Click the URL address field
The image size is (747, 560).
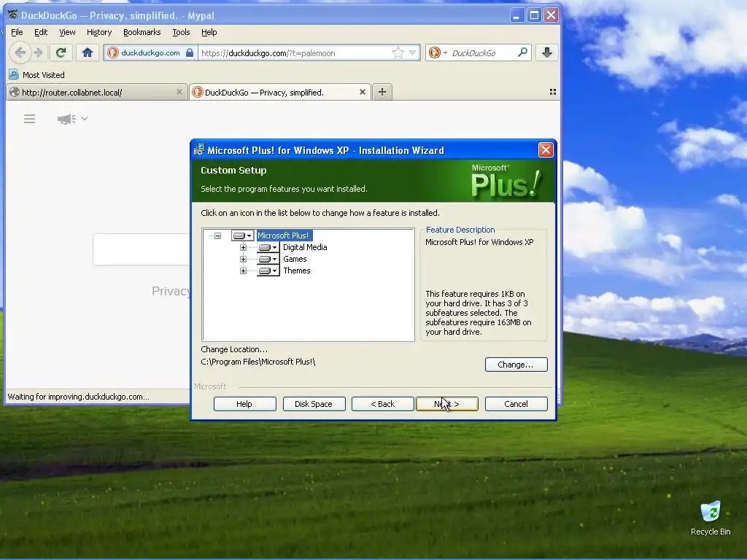click(295, 52)
